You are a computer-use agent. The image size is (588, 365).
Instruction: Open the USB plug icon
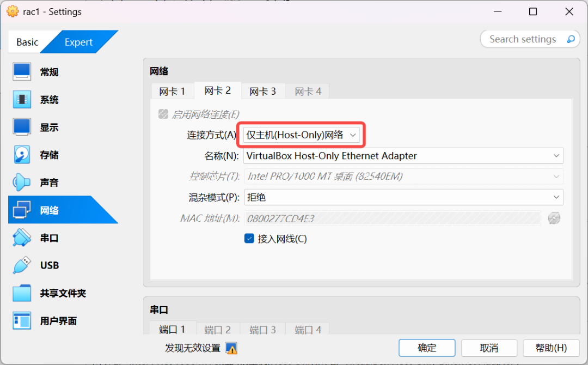click(22, 265)
